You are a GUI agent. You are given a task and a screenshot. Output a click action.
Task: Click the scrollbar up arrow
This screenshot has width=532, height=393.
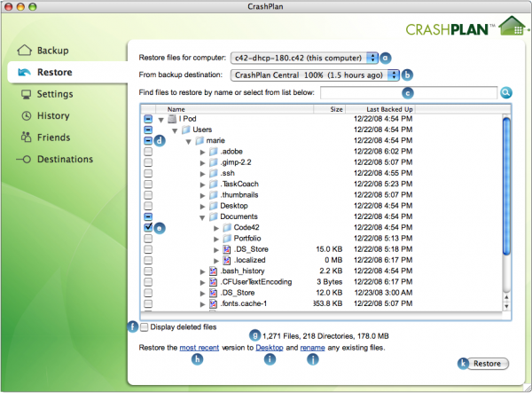click(506, 298)
